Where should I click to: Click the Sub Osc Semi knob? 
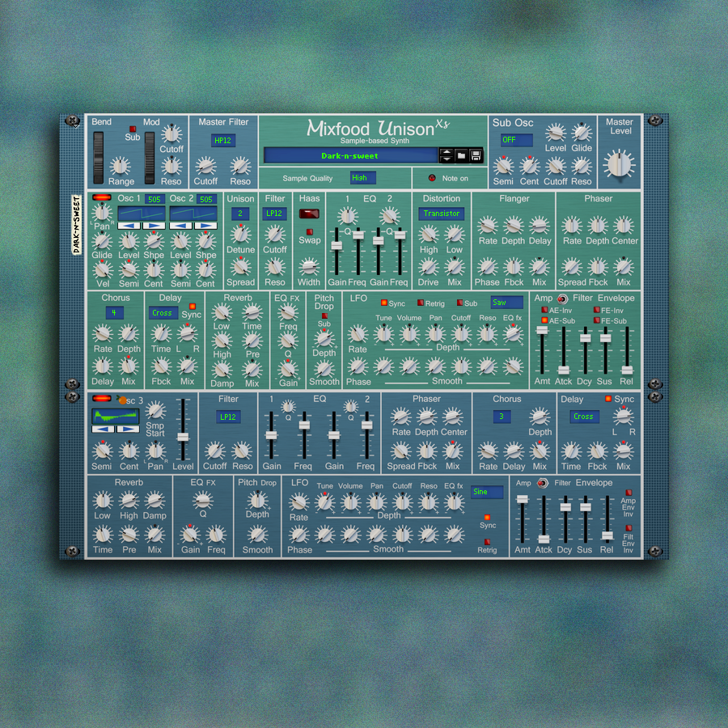[503, 166]
